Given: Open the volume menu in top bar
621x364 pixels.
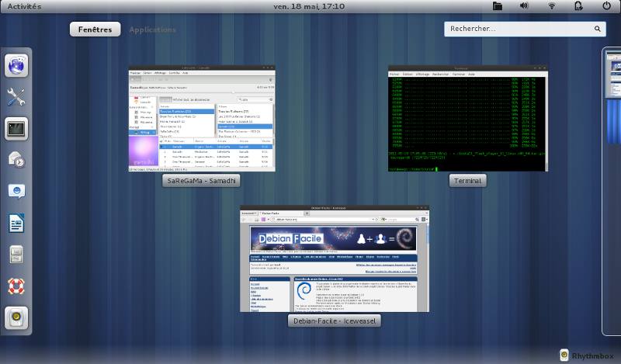Looking at the screenshot, I should [x=524, y=6].
